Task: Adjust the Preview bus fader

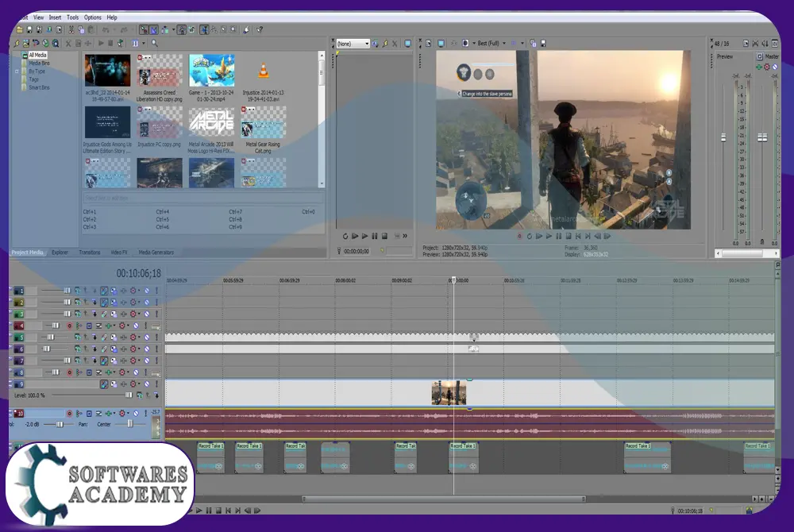Action: click(723, 137)
